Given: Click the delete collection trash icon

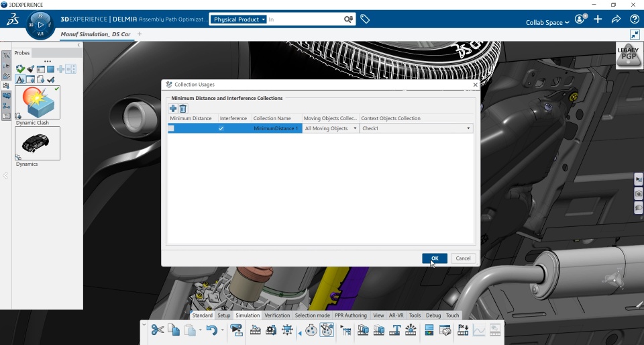Looking at the screenshot, I should click(183, 109).
